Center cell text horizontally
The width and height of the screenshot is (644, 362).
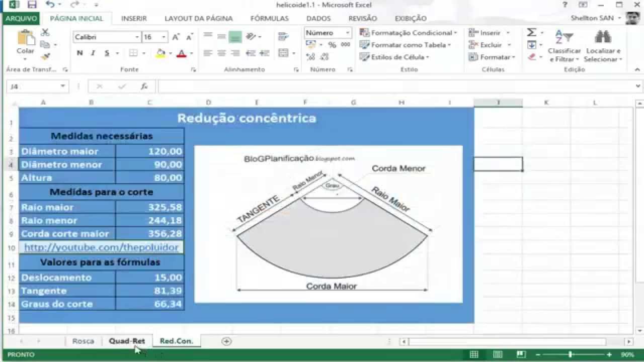(221, 53)
